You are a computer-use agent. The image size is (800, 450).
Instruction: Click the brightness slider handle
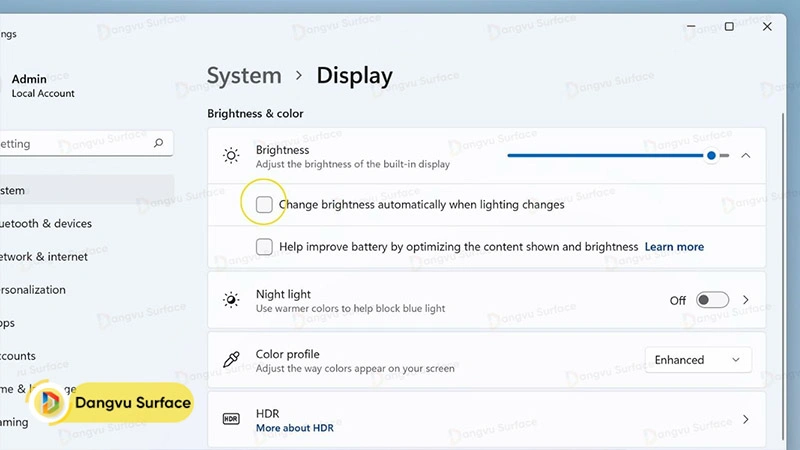pyautogui.click(x=712, y=156)
